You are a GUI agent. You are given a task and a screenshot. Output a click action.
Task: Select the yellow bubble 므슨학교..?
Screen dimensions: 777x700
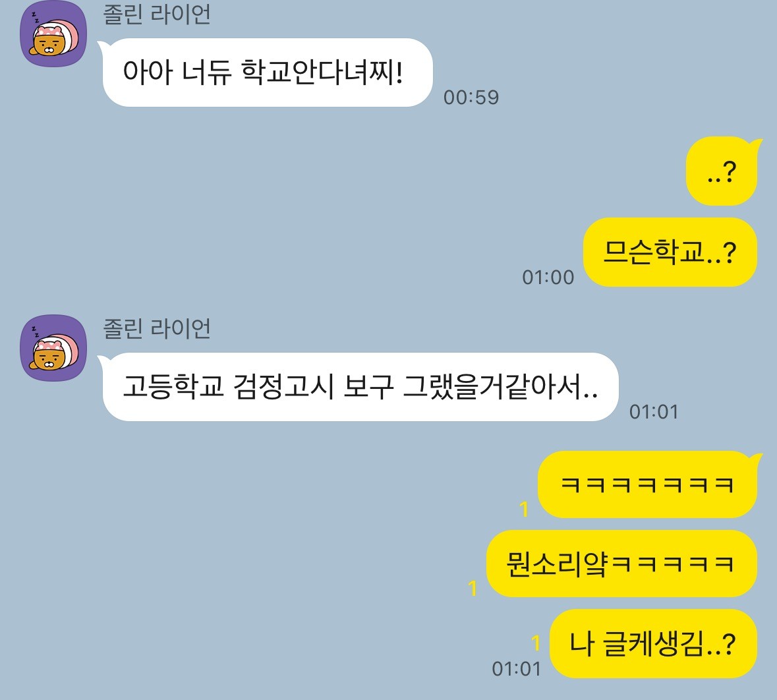coord(670,252)
